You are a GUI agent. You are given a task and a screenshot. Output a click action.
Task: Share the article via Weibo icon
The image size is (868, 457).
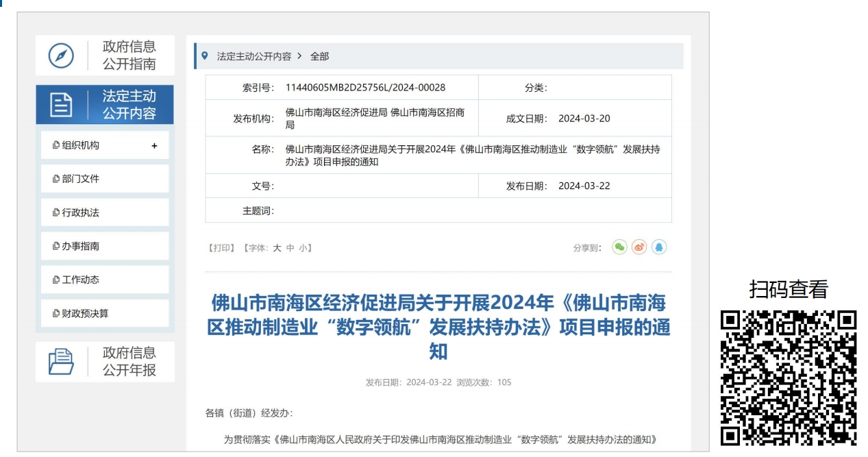click(x=639, y=247)
